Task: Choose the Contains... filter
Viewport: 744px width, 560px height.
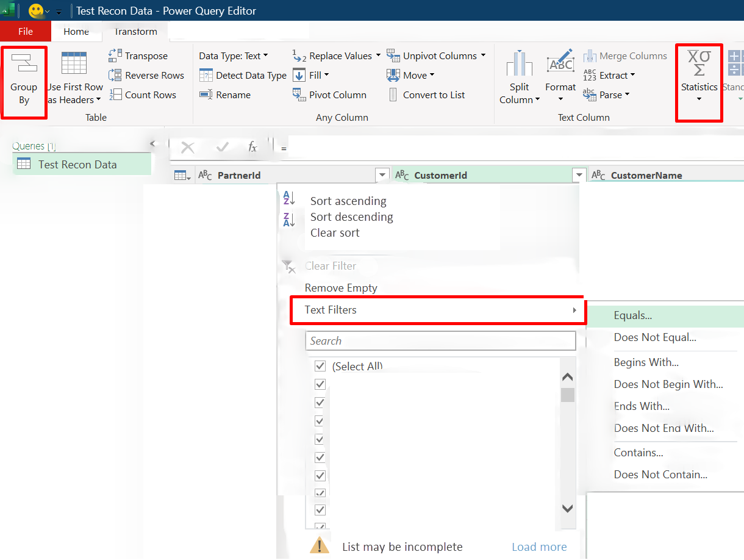Action: [x=638, y=453]
